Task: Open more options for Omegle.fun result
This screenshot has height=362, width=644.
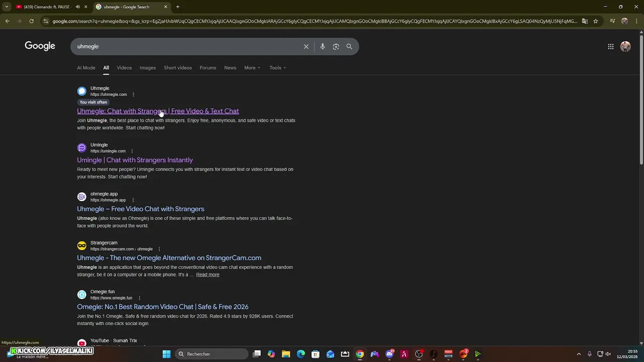Action: coord(139,298)
